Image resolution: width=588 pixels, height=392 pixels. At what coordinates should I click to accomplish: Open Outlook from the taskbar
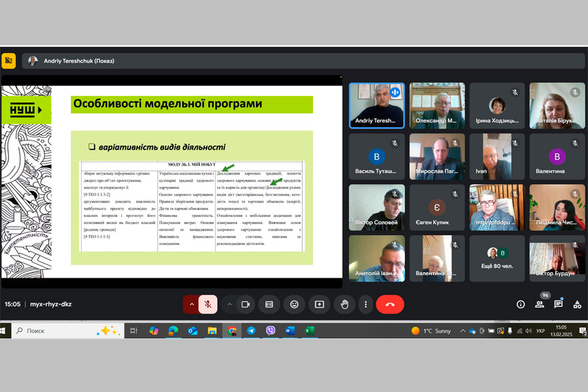click(193, 331)
